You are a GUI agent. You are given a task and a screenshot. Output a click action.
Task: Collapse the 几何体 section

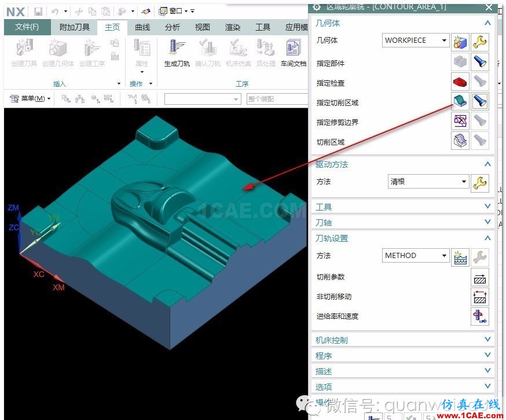tap(487, 23)
